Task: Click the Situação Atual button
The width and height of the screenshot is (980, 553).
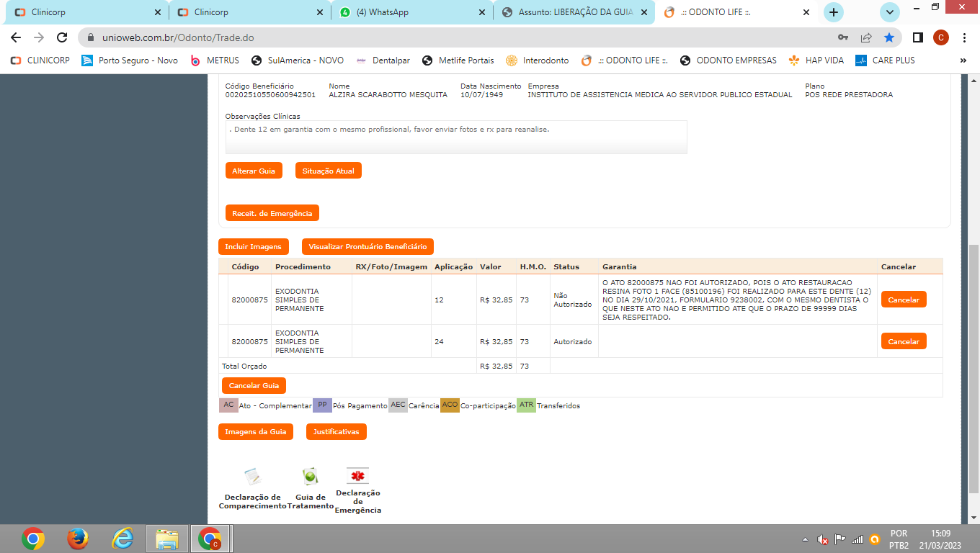Action: tap(328, 171)
